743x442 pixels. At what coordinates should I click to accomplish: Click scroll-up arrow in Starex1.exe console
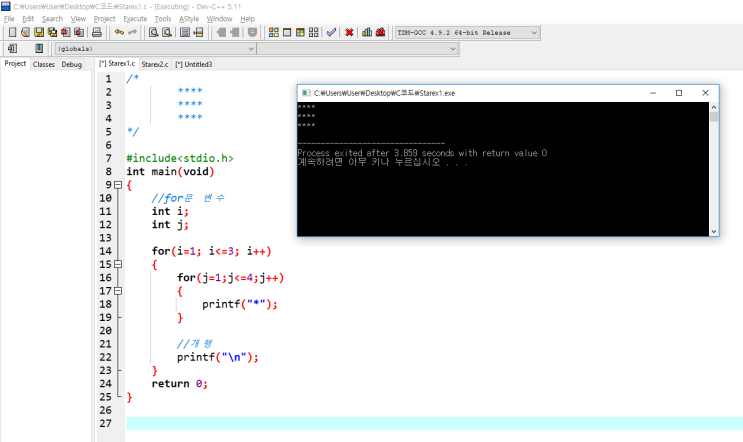pyautogui.click(x=714, y=107)
